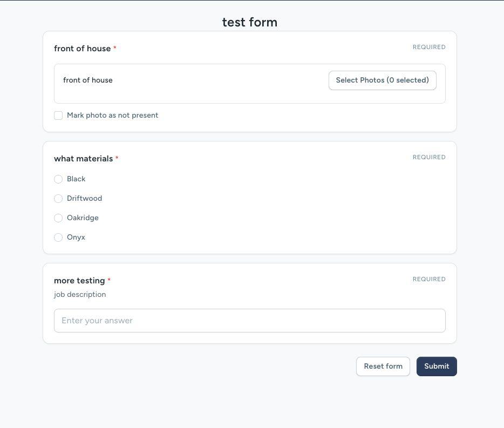Choose the Driftwood radio option

coord(58,199)
